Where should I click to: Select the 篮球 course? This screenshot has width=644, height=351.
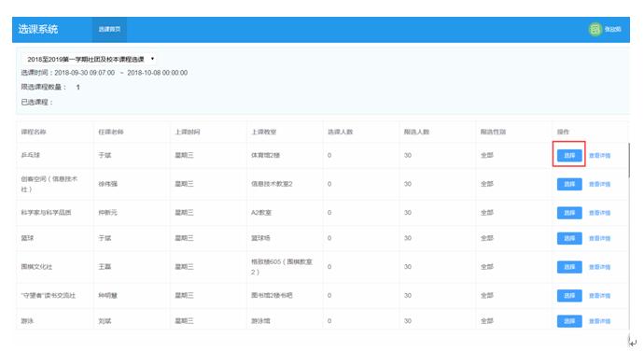(569, 238)
